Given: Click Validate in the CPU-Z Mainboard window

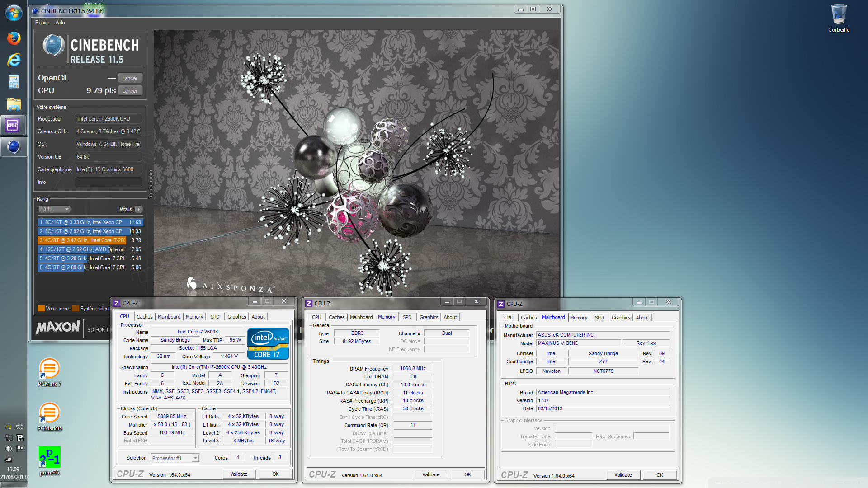Looking at the screenshot, I should click(x=623, y=475).
